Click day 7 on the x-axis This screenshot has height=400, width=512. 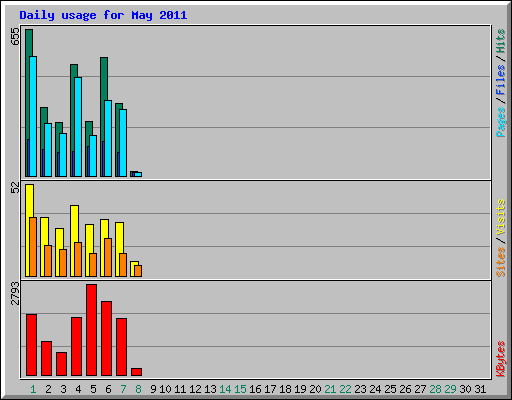(123, 389)
